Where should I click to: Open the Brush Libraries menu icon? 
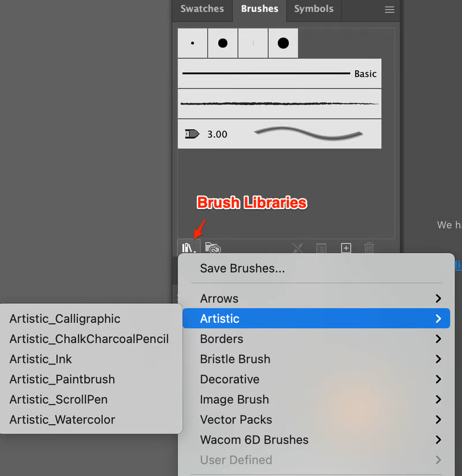(x=189, y=248)
